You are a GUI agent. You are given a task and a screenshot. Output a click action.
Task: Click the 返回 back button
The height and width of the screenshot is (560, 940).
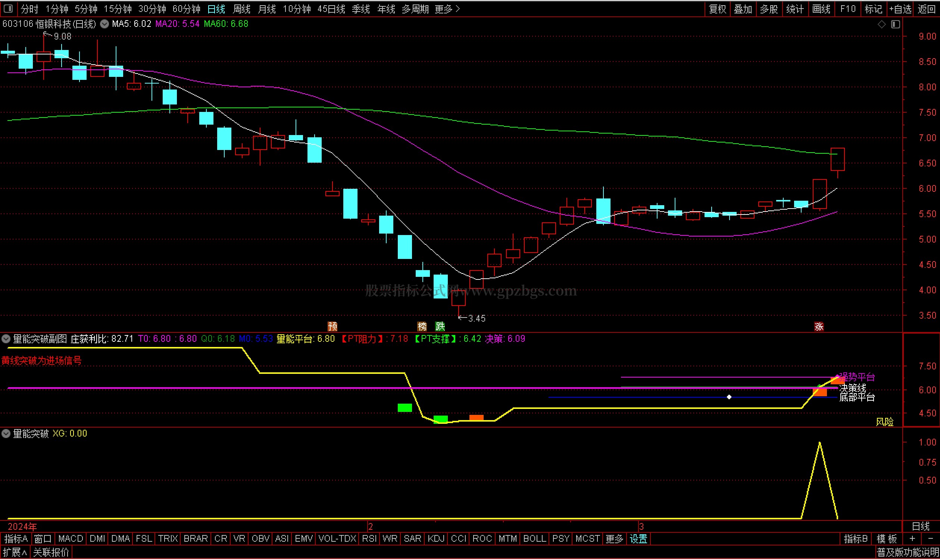coord(927,9)
